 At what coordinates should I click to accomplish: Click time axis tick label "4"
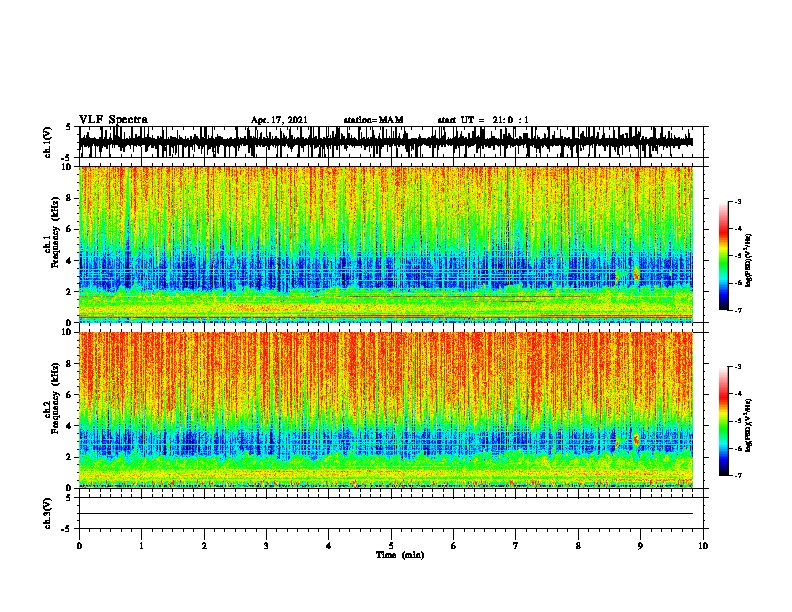tap(329, 546)
